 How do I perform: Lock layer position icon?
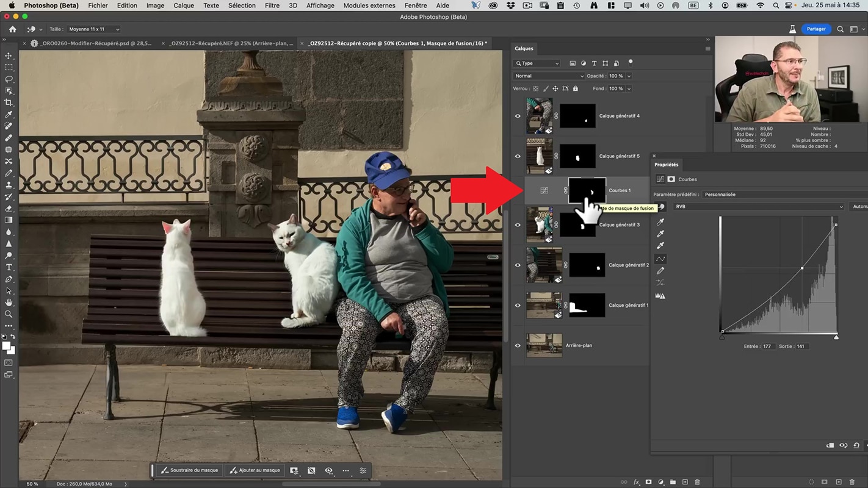[x=555, y=88]
